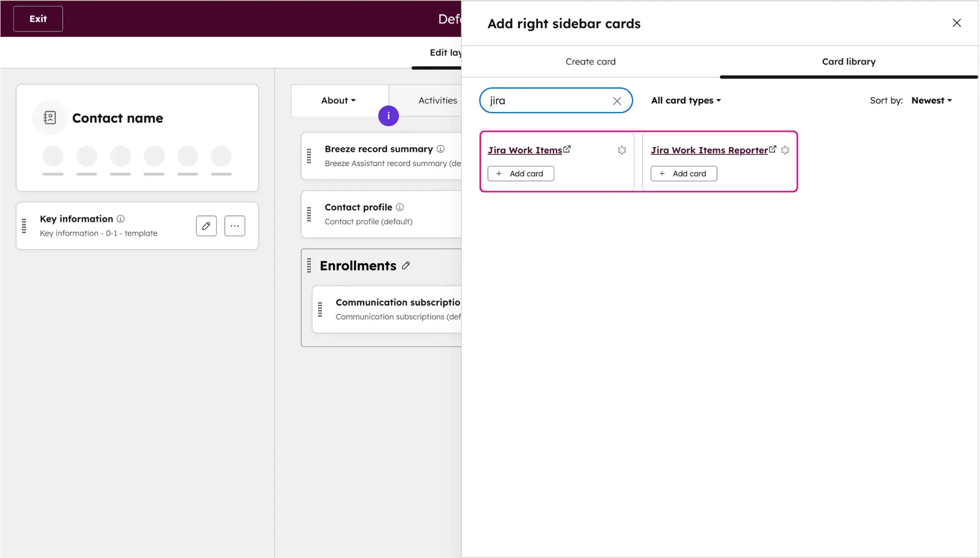
Task: Open more options on the Key information card
Action: [x=235, y=226]
